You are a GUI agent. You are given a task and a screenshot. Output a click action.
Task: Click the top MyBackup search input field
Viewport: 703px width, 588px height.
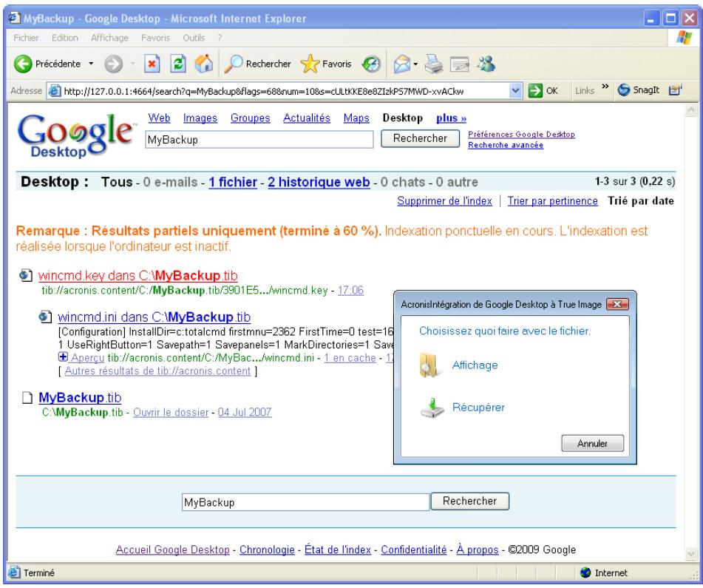click(259, 140)
